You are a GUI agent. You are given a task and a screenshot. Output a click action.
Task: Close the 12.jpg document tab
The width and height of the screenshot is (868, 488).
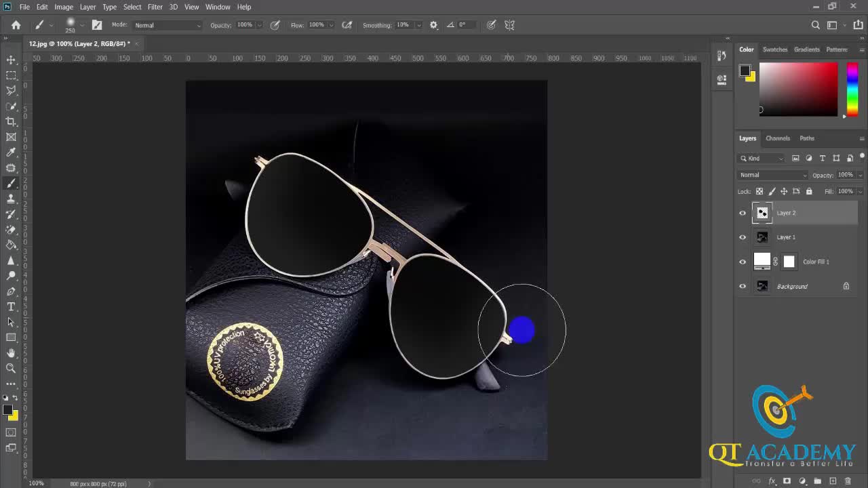tap(136, 43)
